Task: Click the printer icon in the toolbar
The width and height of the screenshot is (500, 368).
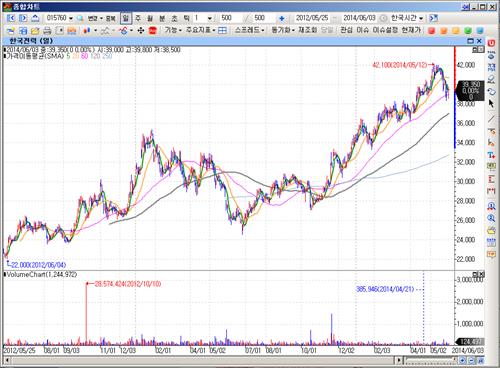Action: coord(47,31)
